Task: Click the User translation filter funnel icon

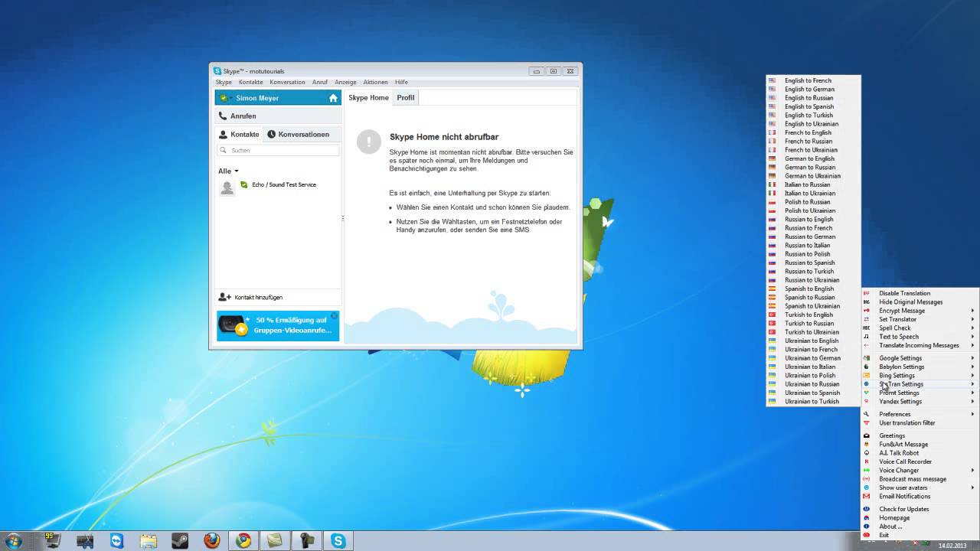Action: [x=867, y=423]
